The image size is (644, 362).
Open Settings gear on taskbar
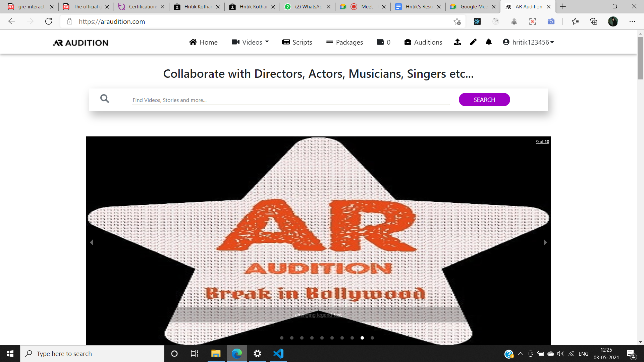coord(257,354)
